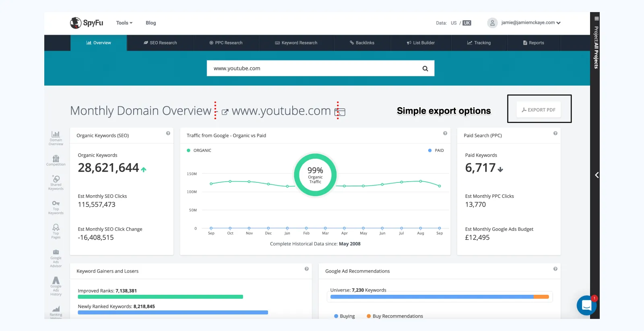
Task: Click the Project: All Projects label
Action: point(596,48)
